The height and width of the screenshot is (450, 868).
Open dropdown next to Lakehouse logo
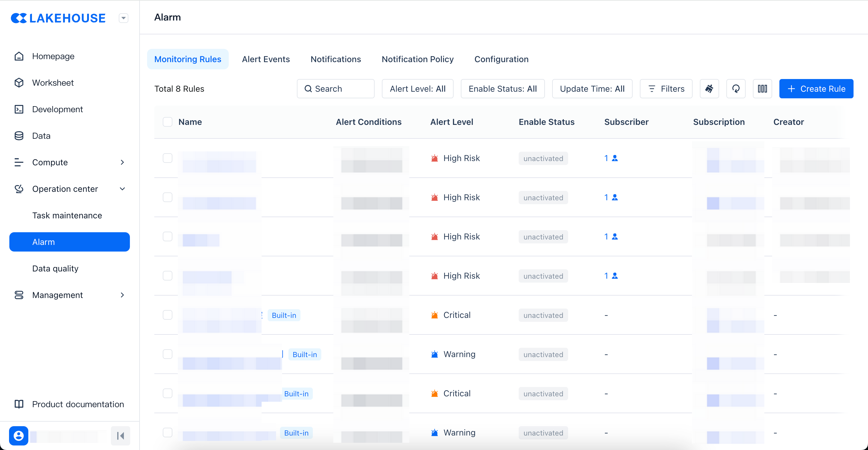[x=123, y=18]
